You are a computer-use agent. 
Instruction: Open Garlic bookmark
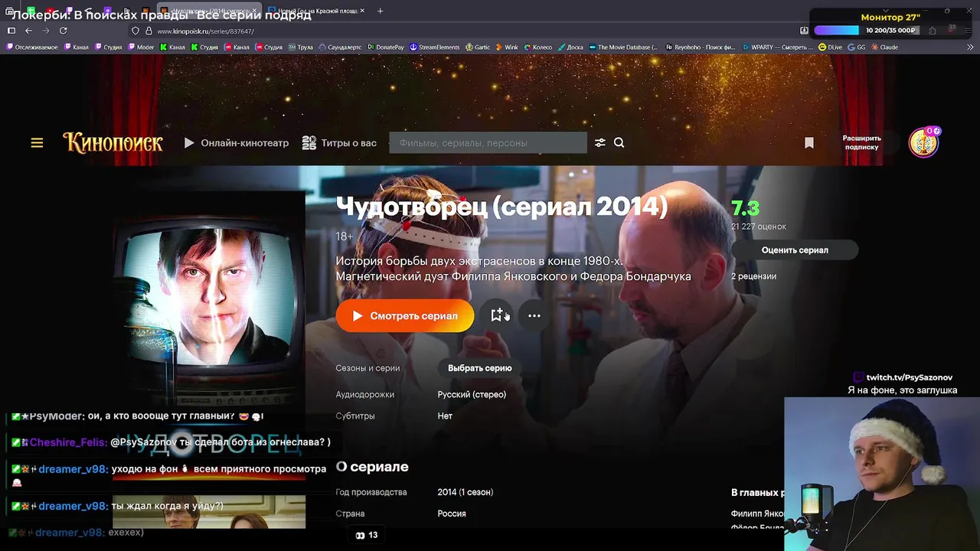tap(478, 47)
